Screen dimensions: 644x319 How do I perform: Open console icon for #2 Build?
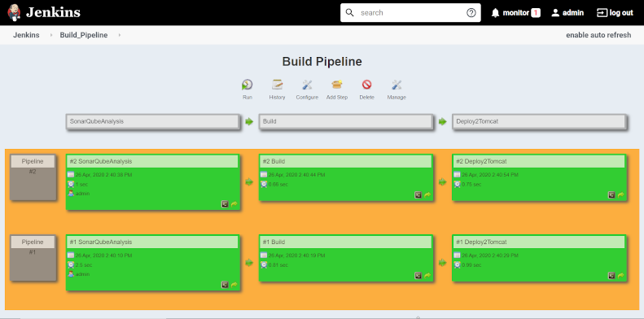pos(418,195)
